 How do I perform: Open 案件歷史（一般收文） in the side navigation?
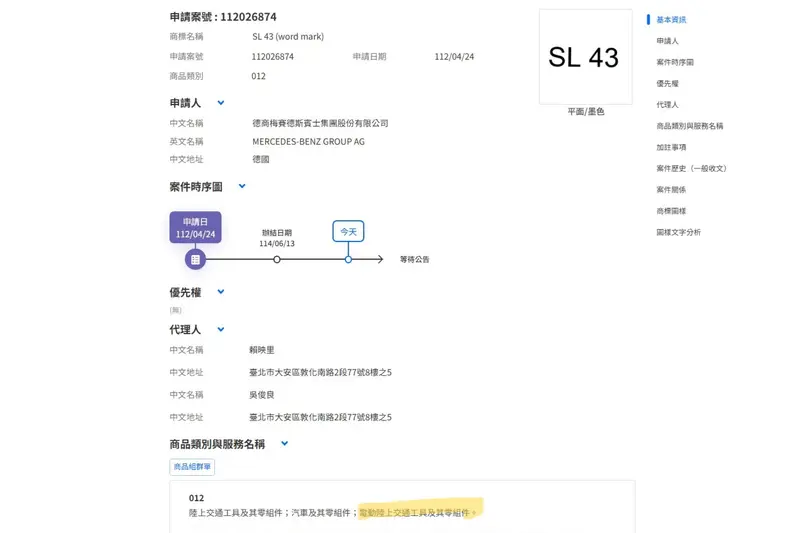tap(691, 168)
